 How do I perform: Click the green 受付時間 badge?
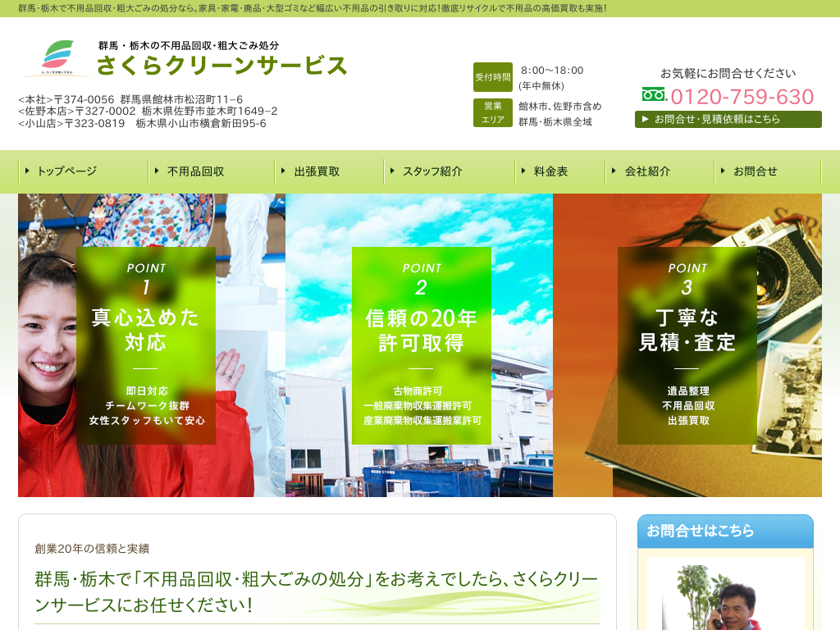(x=492, y=77)
